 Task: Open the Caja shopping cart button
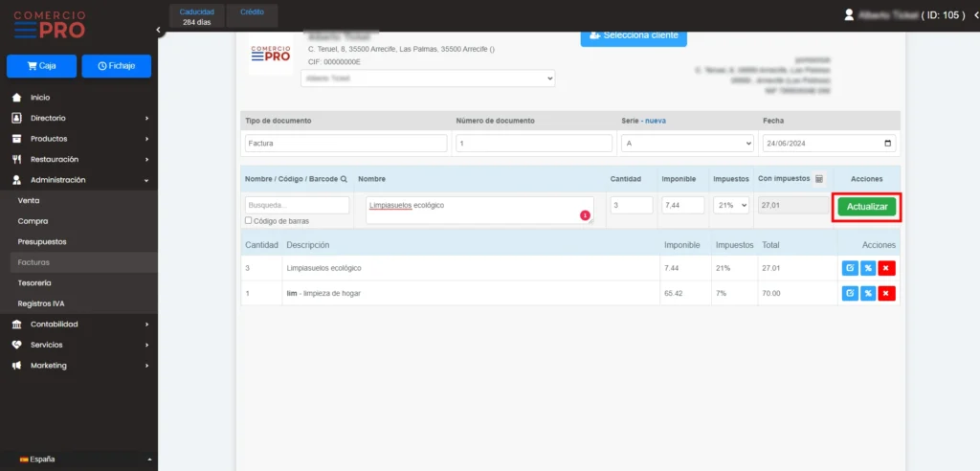tap(41, 66)
